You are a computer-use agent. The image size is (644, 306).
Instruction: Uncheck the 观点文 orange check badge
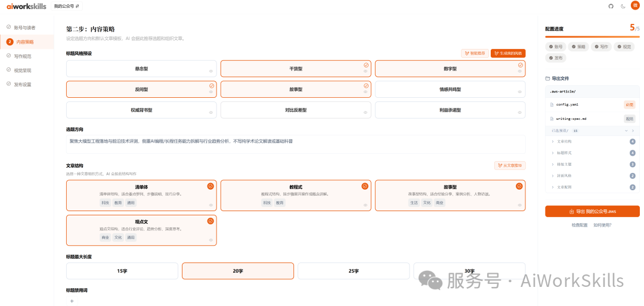coord(210,221)
